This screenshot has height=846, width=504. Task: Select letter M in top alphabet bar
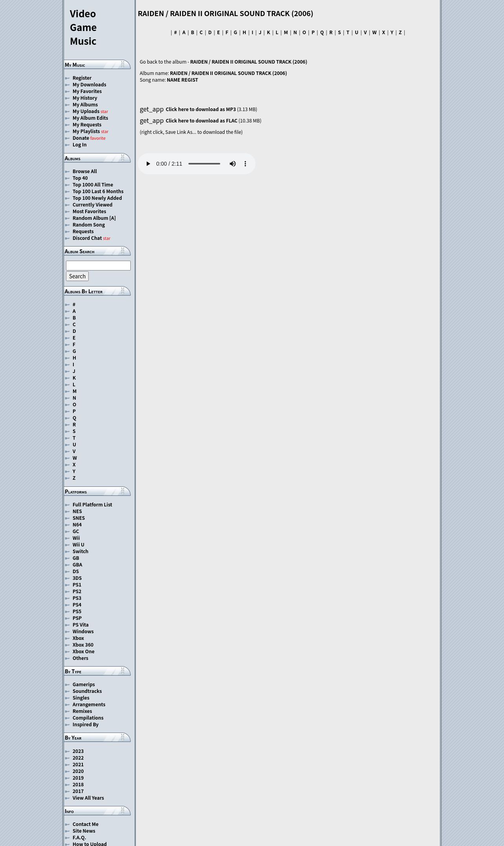pyautogui.click(x=286, y=33)
